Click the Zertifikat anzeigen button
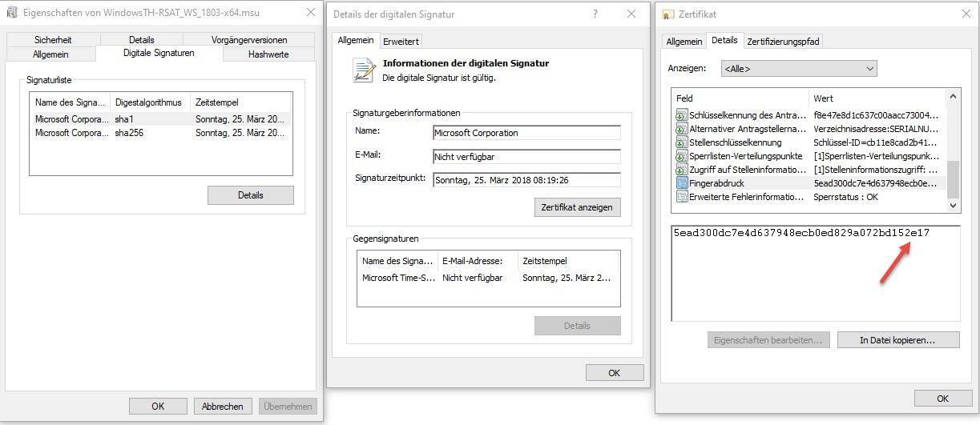980x425 pixels. point(576,207)
